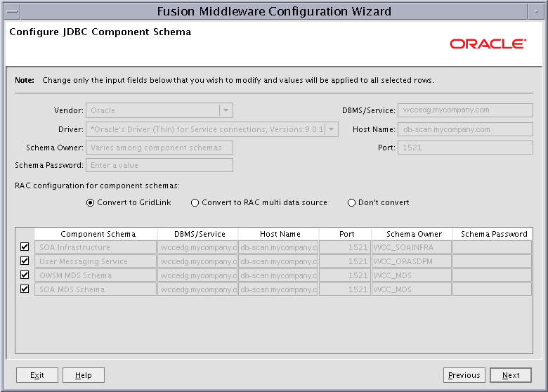
Task: Open the Vendor dropdown
Action: coord(226,110)
